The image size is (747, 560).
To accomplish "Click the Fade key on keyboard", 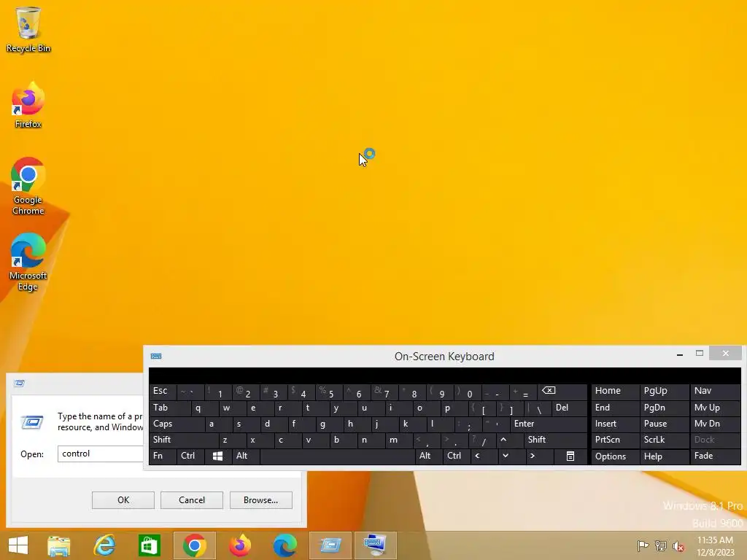I will tap(715, 456).
